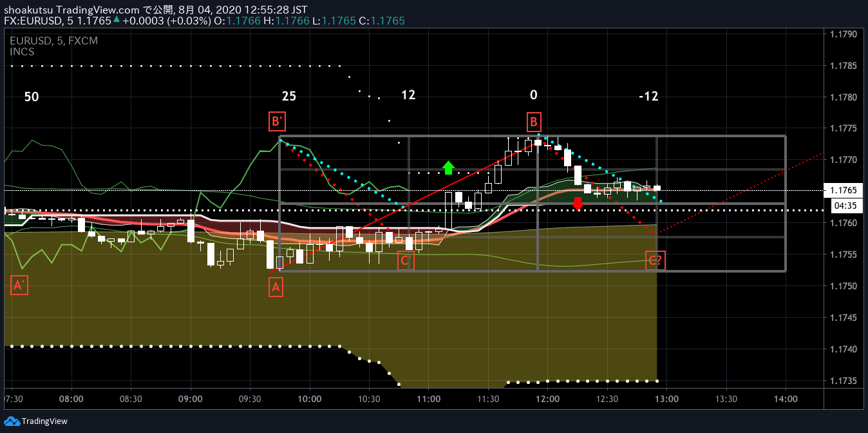Image resolution: width=868 pixels, height=433 pixels.
Task: Click 1.1745 on the price axis
Action: (844, 318)
